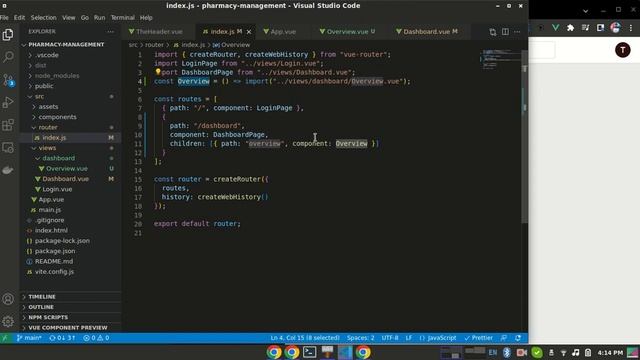Click the notifications bell in status bar
The image size is (640, 360).
click(518, 338)
